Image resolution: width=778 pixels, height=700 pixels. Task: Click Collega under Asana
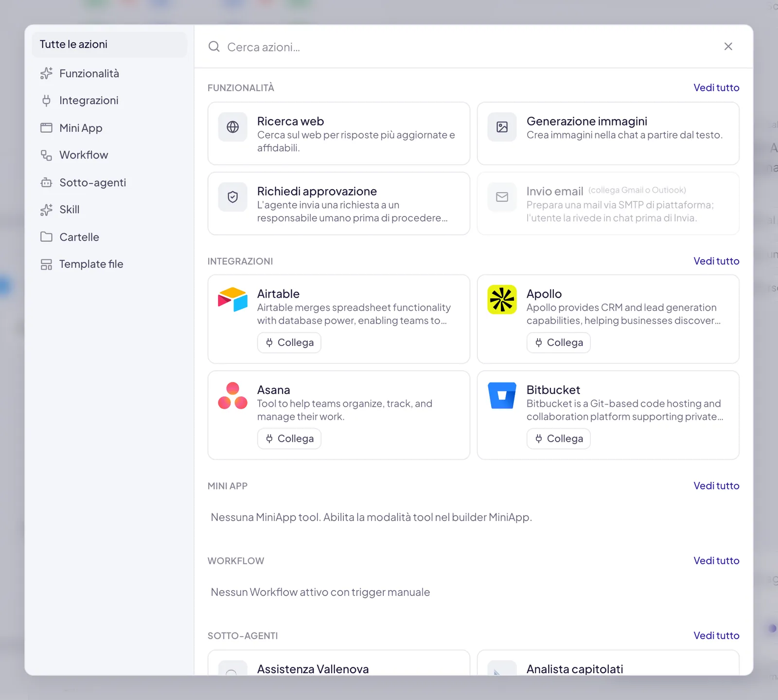tap(289, 439)
